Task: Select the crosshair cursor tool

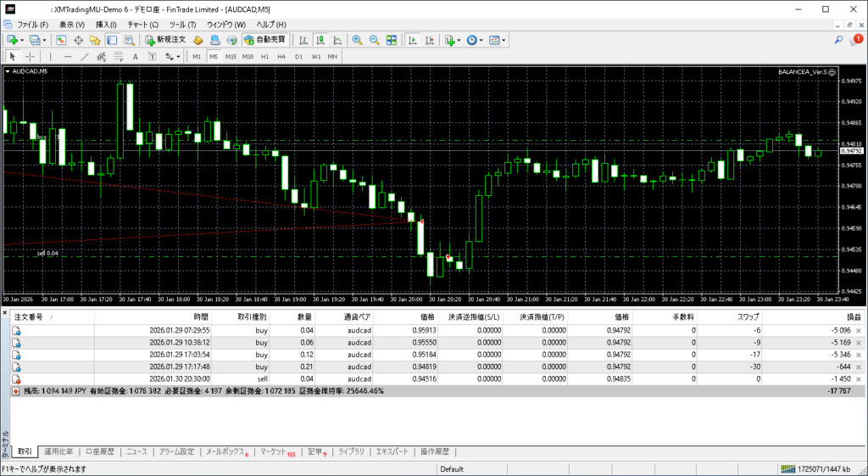Action: tap(31, 57)
